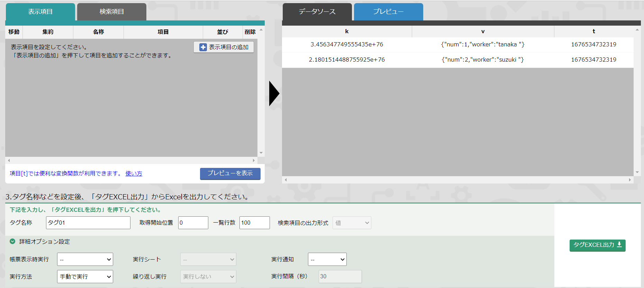The width and height of the screenshot is (644, 288).
Task: Click the 集約 column header
Action: (48, 32)
